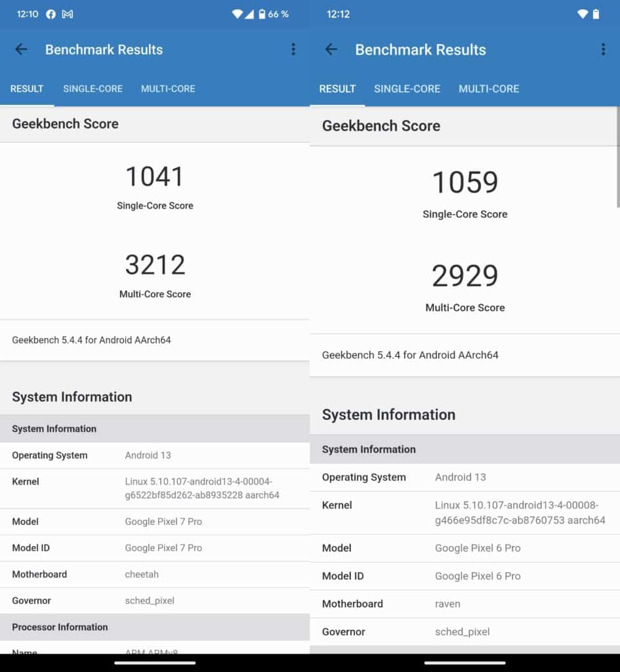Click the multi-core score 2929
The image size is (620, 672).
pos(465,276)
